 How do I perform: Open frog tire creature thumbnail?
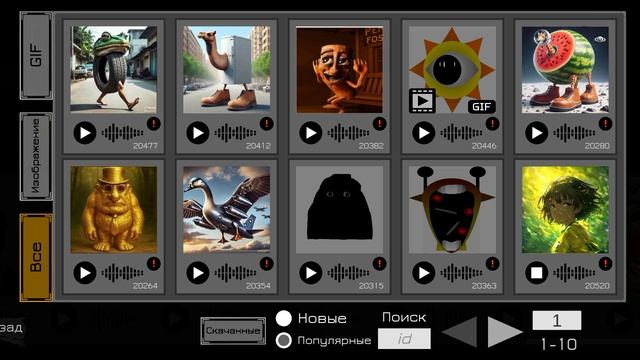tap(113, 69)
